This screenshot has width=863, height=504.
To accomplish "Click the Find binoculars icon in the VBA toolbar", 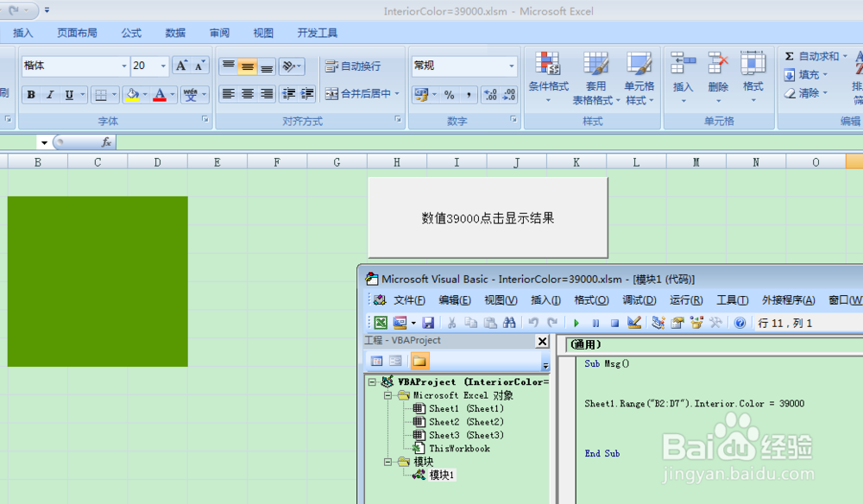I will [x=509, y=323].
